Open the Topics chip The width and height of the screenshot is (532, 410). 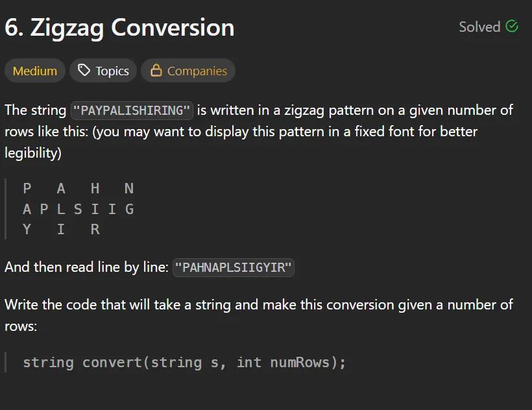[103, 70]
